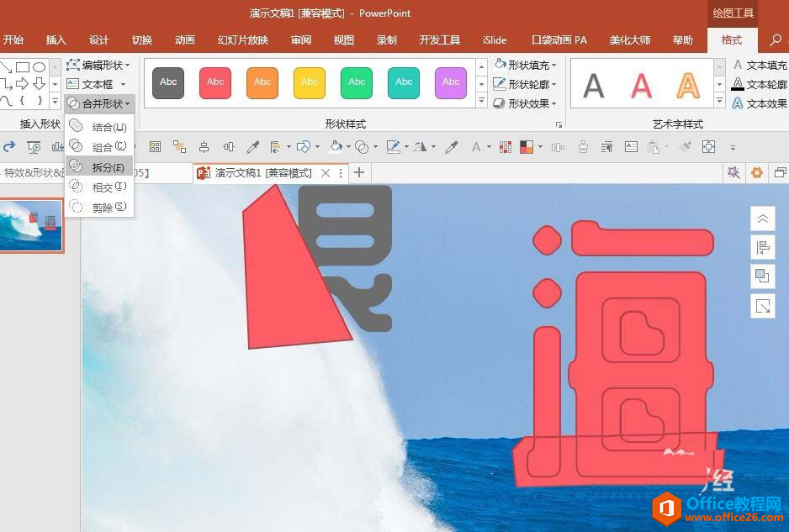Start slideshow from the quick toolbar icon

click(34, 147)
